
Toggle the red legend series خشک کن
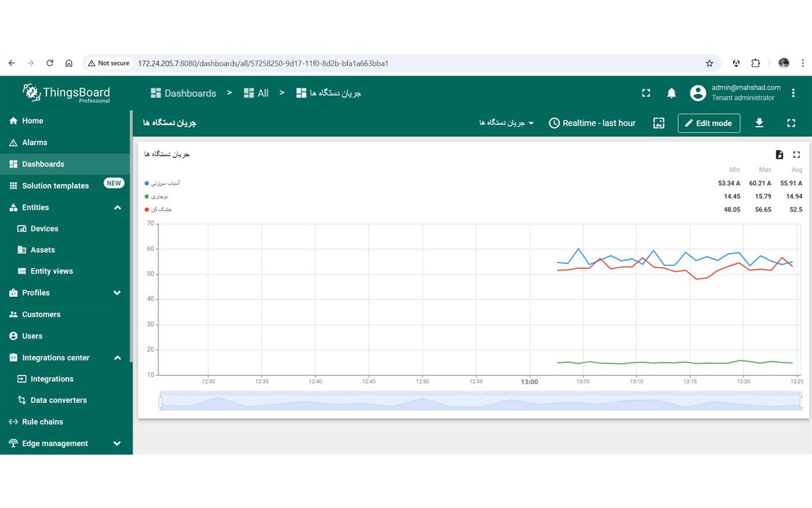pyautogui.click(x=158, y=210)
